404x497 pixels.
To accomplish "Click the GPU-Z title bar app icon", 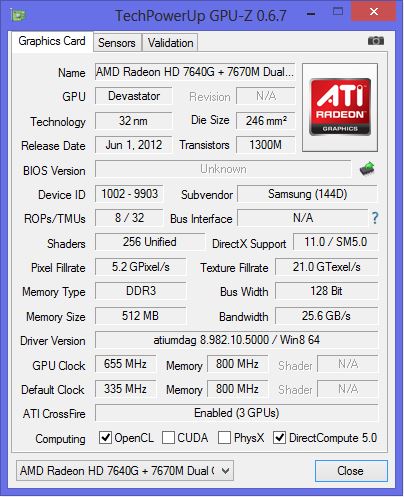I will coord(18,15).
